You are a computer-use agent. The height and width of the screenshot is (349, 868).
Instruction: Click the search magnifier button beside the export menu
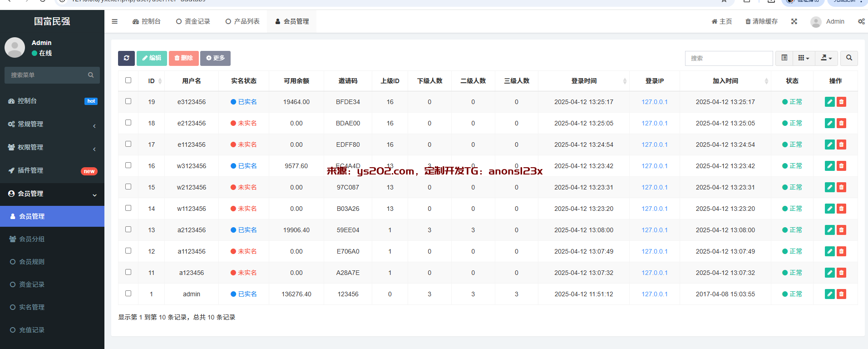[849, 58]
